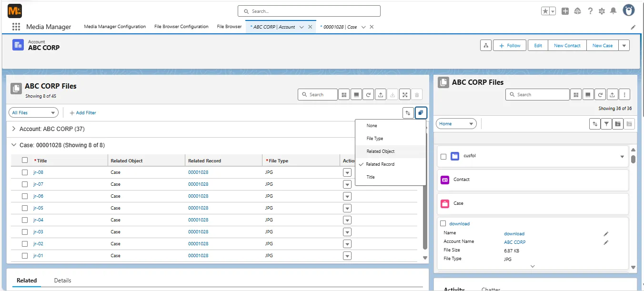Collapse the Case: 00001028 group
644x291 pixels.
[14, 145]
